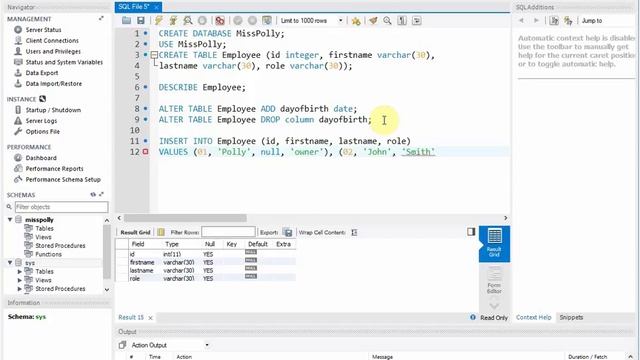Sort by the Field column header
Screen dimensions: 640x360
coord(138,244)
